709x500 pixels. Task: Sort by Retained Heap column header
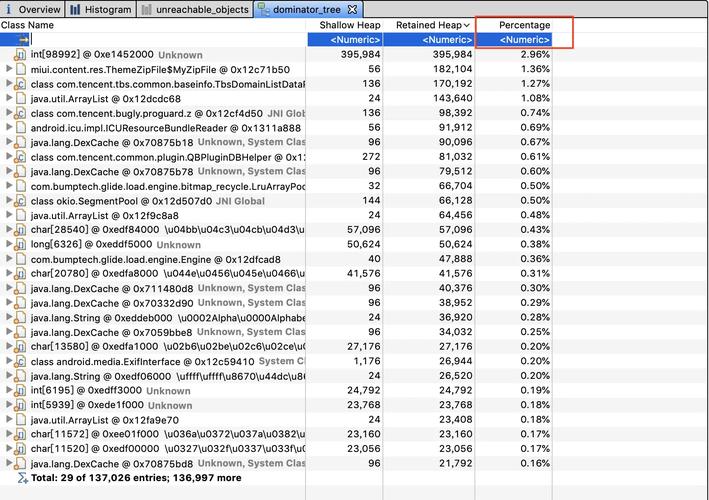[x=432, y=25]
